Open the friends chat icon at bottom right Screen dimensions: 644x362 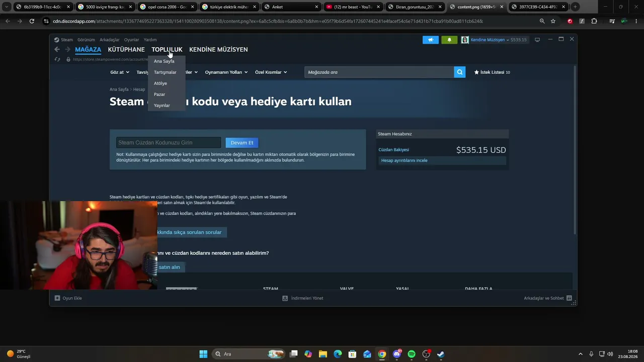[x=569, y=298]
